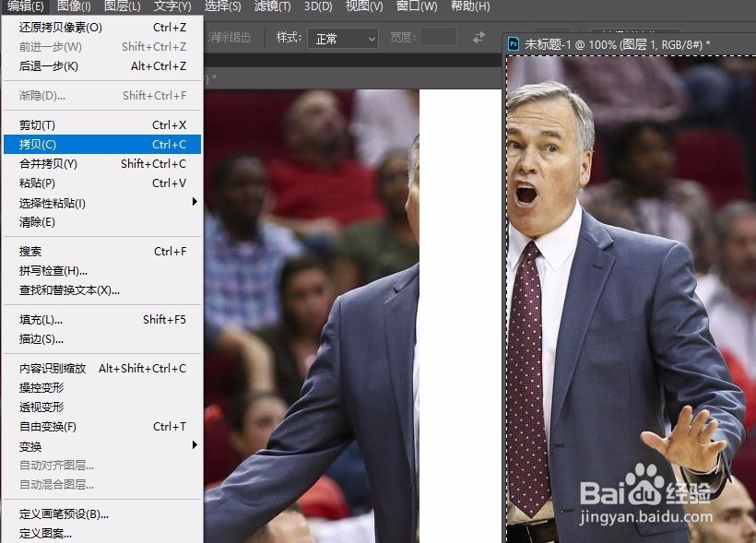Choose 还原拷贝像素(O) from the menu
The image size is (756, 543).
(x=102, y=28)
